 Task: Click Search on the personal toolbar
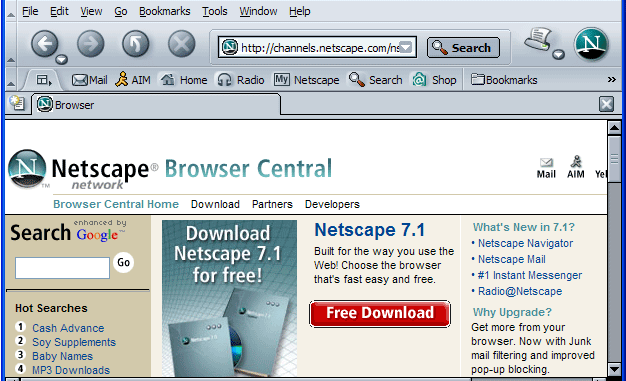click(x=375, y=80)
